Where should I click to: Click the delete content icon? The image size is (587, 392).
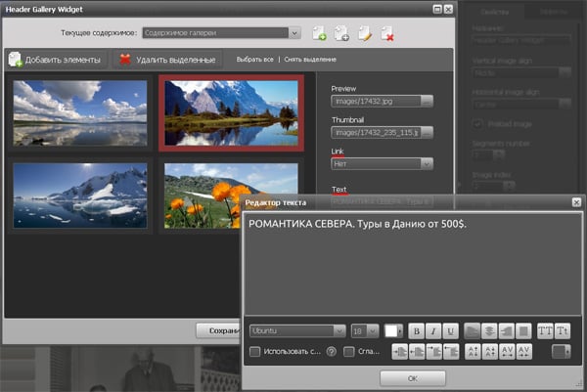point(387,34)
